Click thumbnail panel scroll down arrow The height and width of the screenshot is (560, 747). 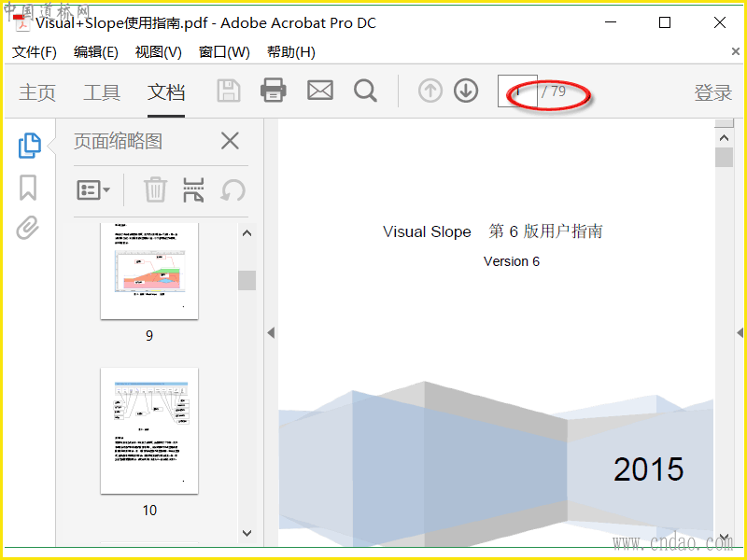point(247,533)
